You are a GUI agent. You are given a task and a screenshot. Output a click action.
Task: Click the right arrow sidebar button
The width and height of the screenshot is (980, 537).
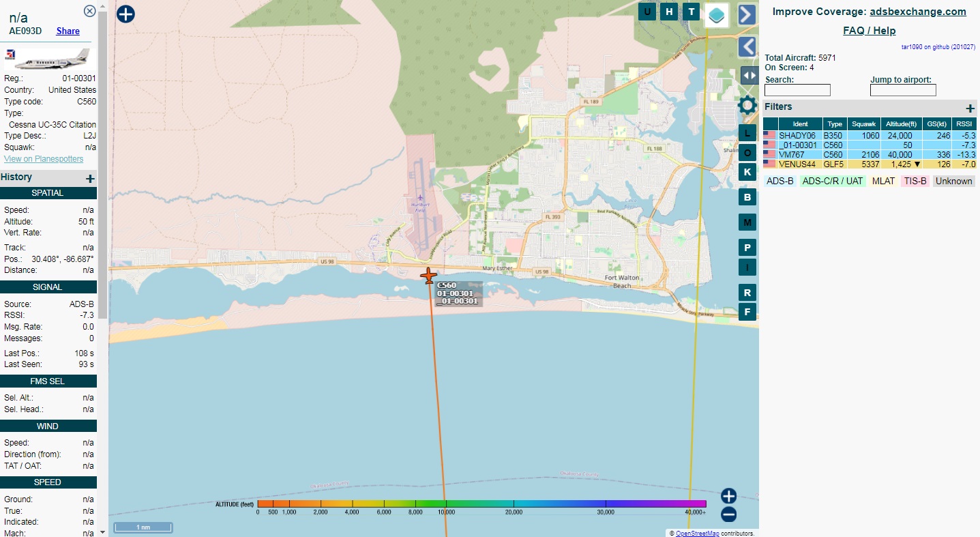[747, 15]
